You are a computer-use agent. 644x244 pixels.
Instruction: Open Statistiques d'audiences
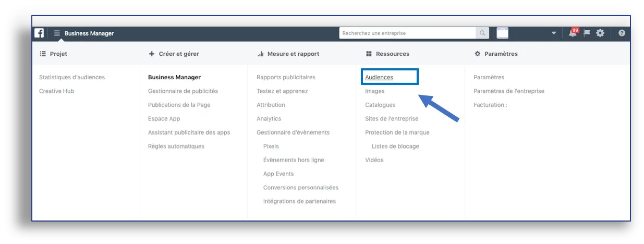72,77
